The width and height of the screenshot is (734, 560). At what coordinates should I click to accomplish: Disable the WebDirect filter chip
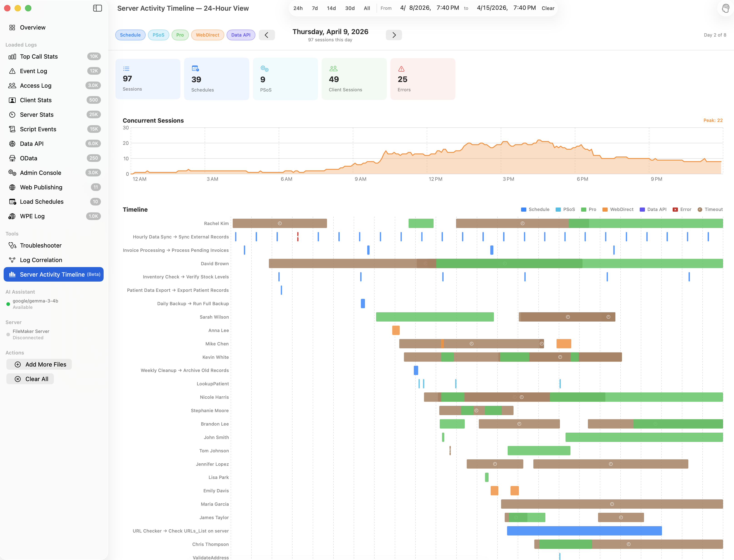(207, 35)
